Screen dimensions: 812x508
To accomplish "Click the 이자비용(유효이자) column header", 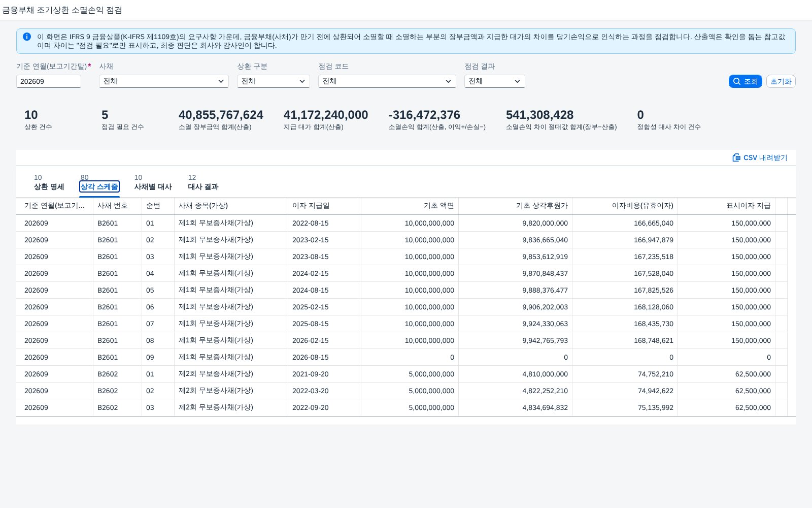I will [x=625, y=206].
